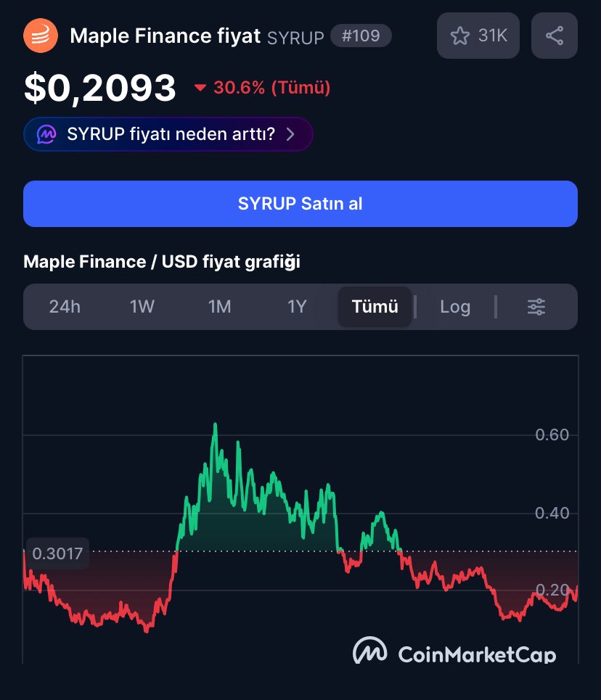Select the 1W chart range

click(142, 307)
